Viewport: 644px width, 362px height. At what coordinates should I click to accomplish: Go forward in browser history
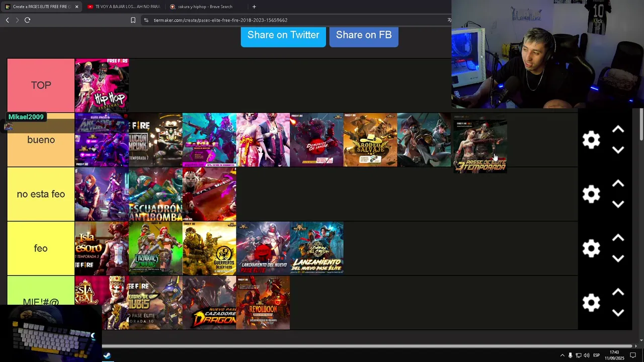17,20
